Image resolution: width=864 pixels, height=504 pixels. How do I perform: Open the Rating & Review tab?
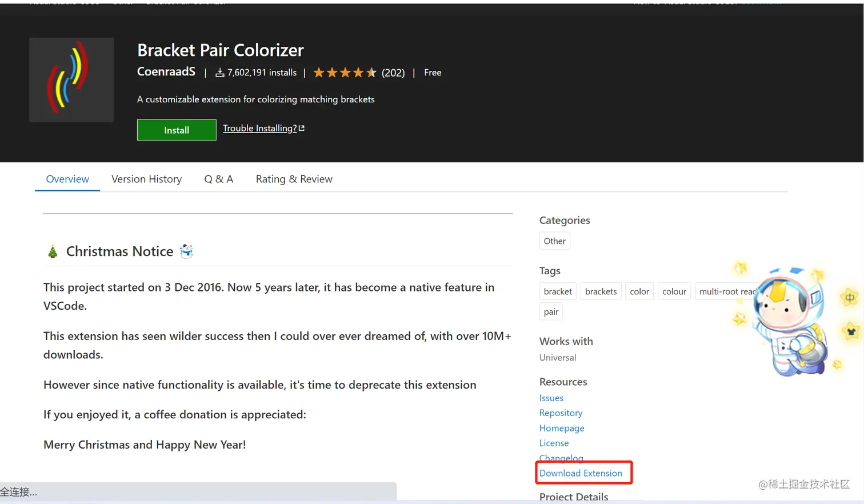click(x=294, y=179)
